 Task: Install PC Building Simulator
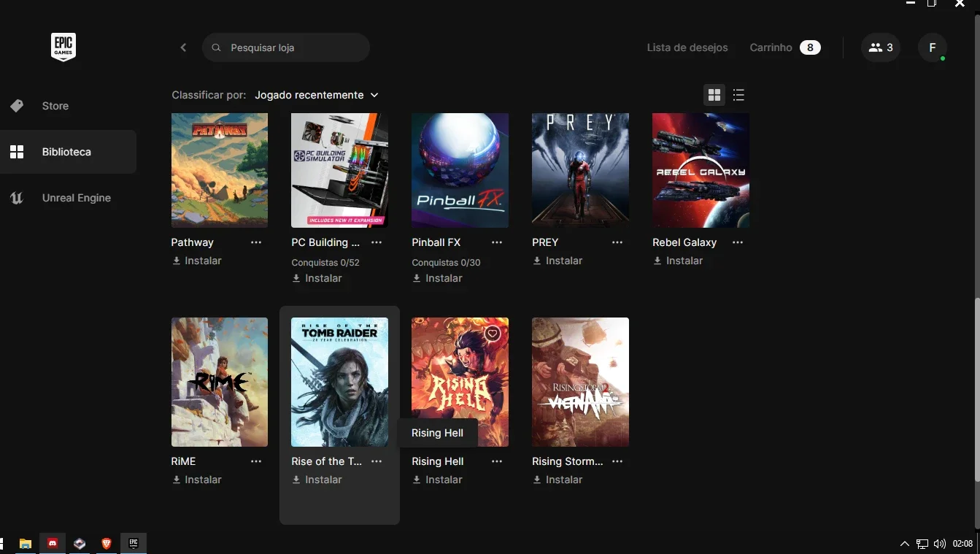click(317, 278)
